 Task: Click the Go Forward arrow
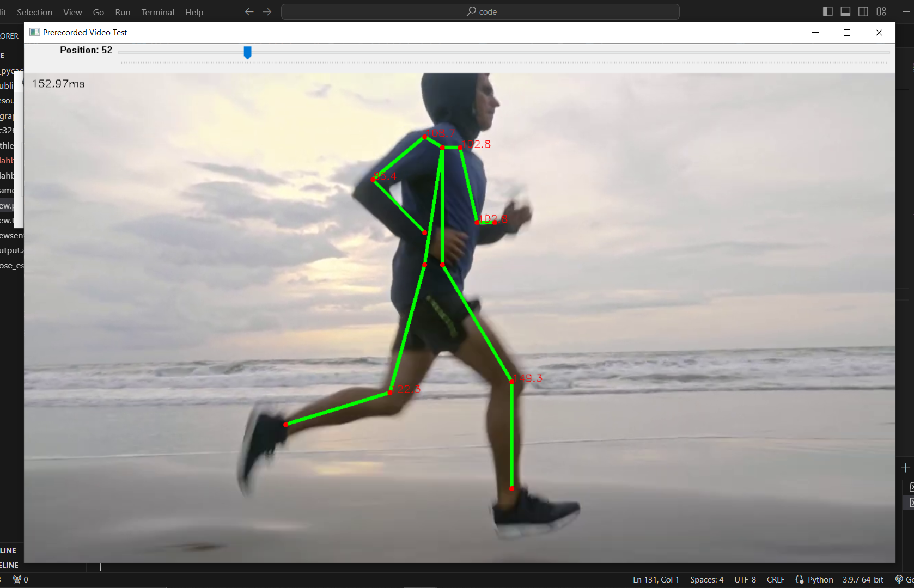pos(267,11)
